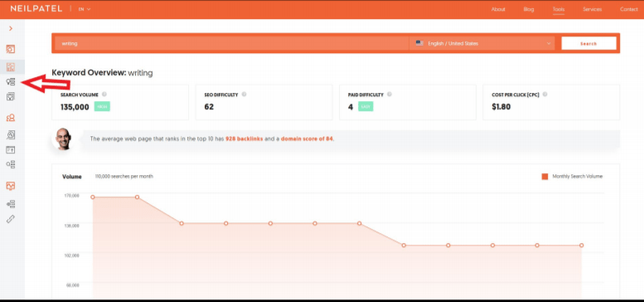Click the 'Keyword Overview: writing' heading
This screenshot has width=644, height=302.
(x=102, y=73)
